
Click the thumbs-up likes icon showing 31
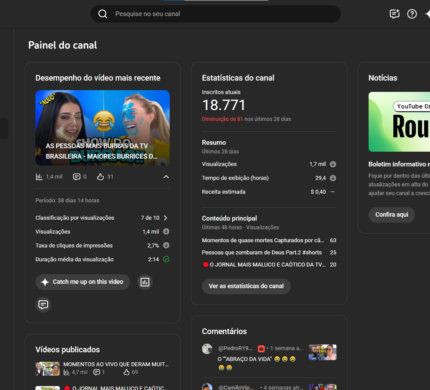[100, 177]
